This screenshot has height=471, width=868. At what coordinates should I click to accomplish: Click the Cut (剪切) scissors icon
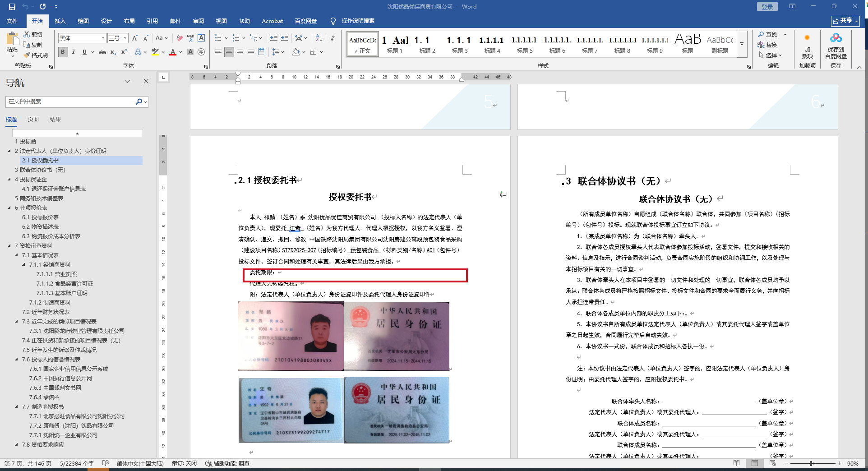(x=27, y=34)
